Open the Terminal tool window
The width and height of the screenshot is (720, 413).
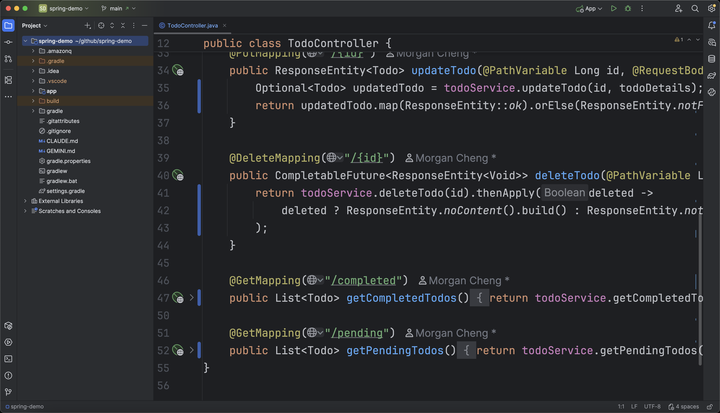click(x=8, y=358)
